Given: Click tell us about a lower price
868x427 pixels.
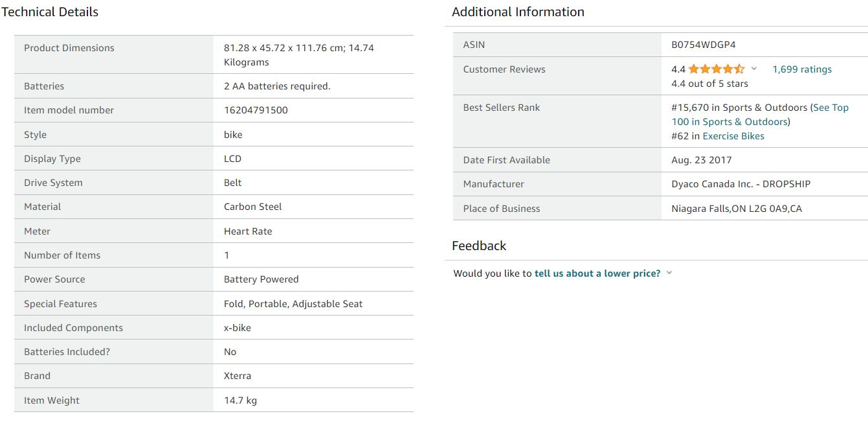Looking at the screenshot, I should tap(597, 273).
